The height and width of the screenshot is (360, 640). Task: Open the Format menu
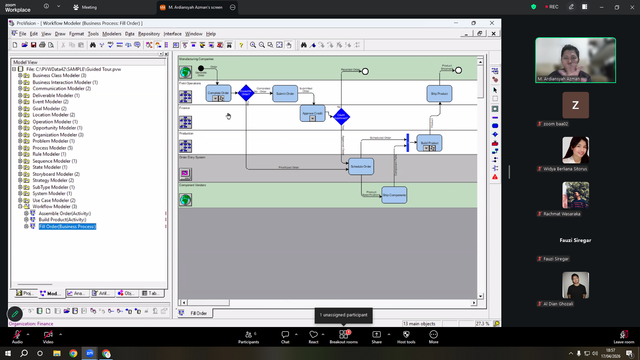[x=76, y=34]
